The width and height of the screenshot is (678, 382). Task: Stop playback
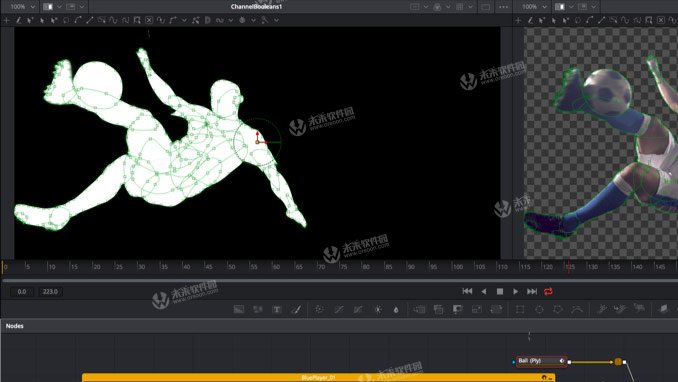[500, 291]
